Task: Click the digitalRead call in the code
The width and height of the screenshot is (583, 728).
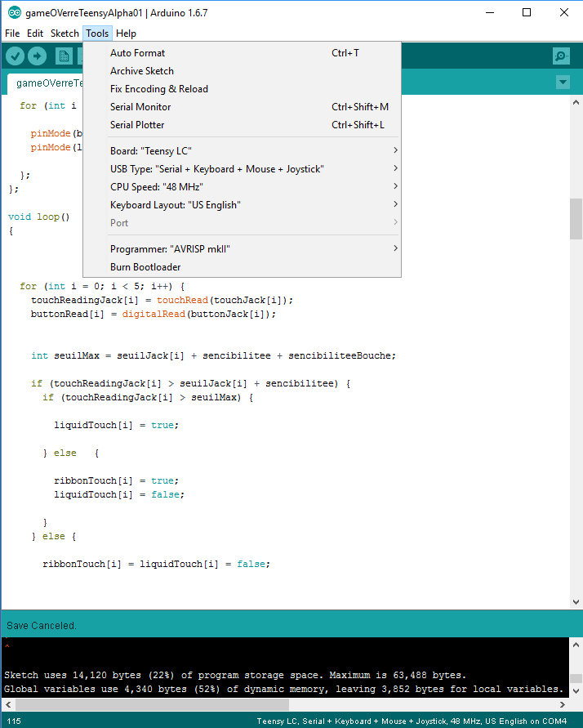Action: coord(154,314)
